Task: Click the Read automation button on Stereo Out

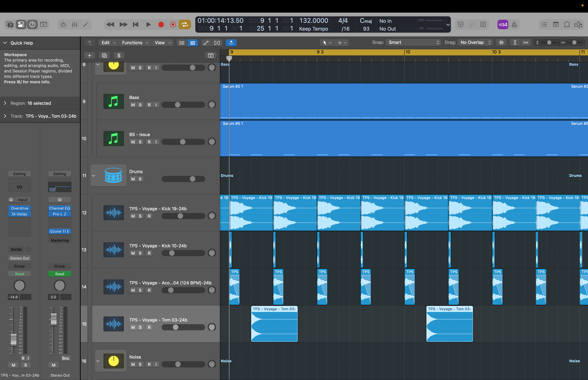Action: click(60, 274)
